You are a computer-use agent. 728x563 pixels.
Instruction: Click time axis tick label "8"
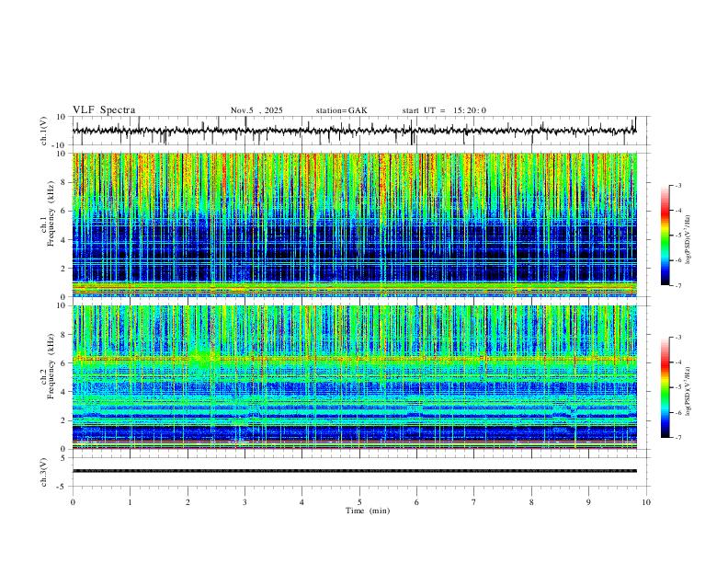coord(531,502)
